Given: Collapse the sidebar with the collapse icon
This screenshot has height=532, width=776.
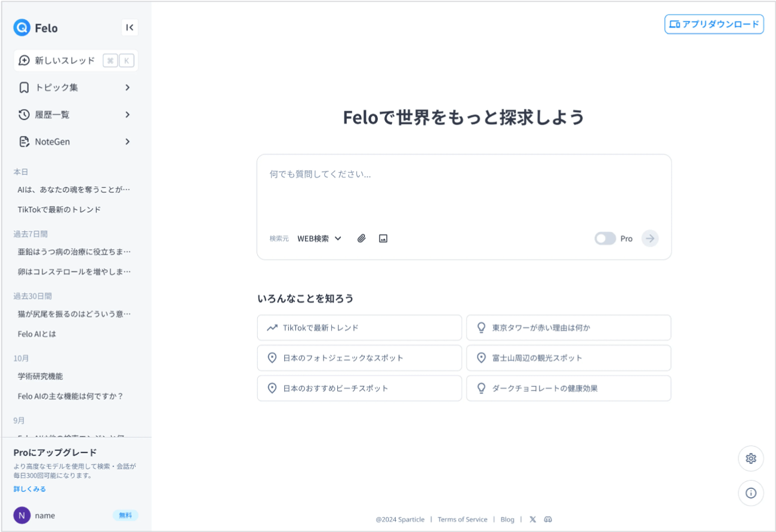Looking at the screenshot, I should tap(130, 27).
